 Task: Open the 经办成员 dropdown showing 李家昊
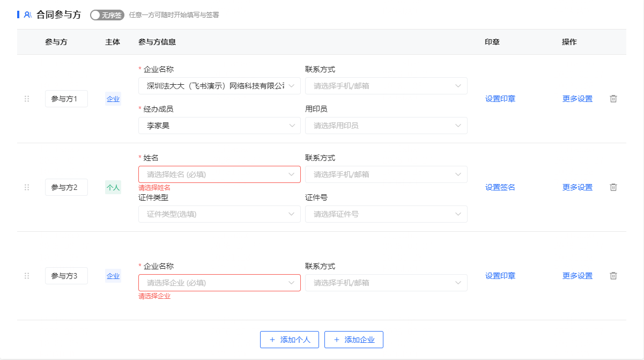pyautogui.click(x=219, y=126)
